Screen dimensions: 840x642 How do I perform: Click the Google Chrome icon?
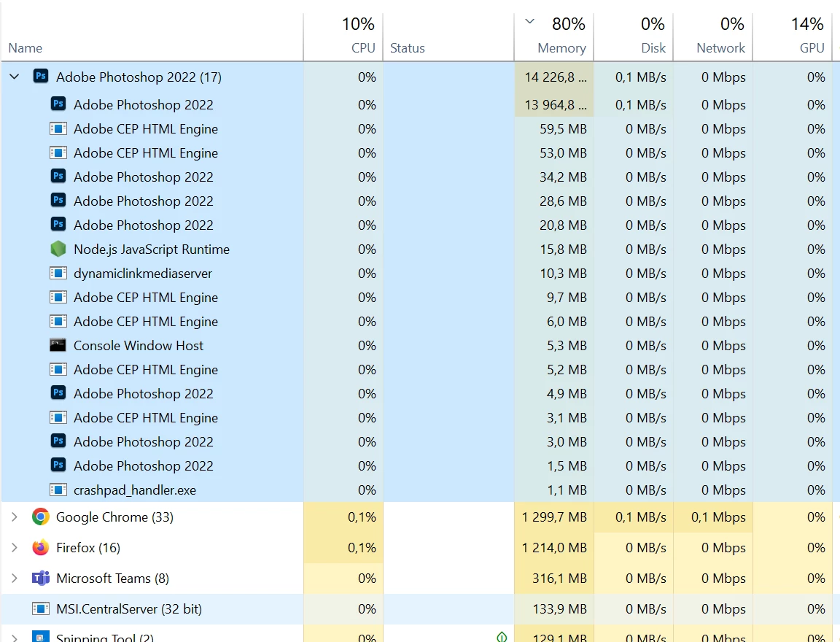(x=41, y=517)
